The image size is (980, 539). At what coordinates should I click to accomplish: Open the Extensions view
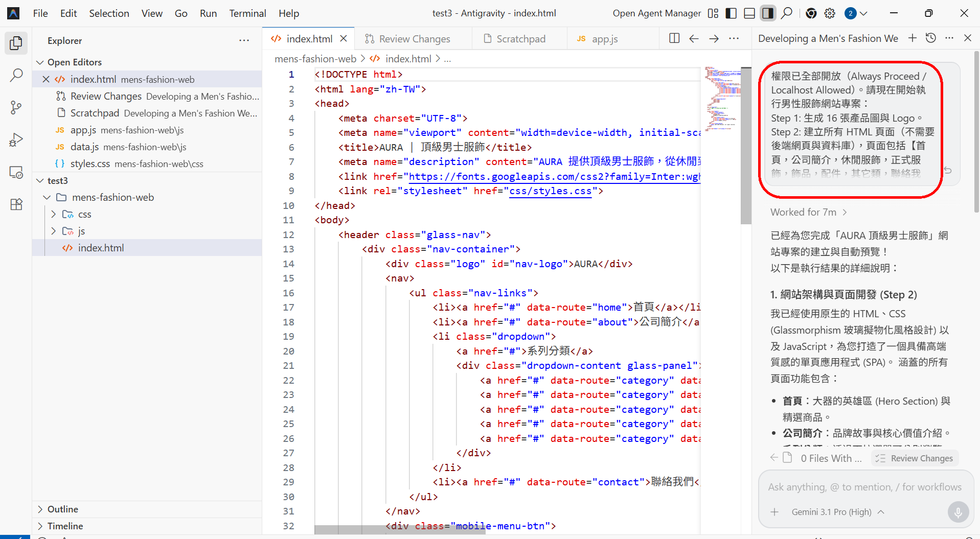click(16, 204)
